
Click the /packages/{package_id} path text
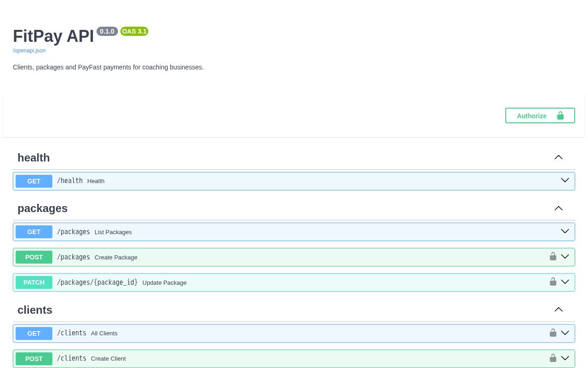(x=97, y=282)
